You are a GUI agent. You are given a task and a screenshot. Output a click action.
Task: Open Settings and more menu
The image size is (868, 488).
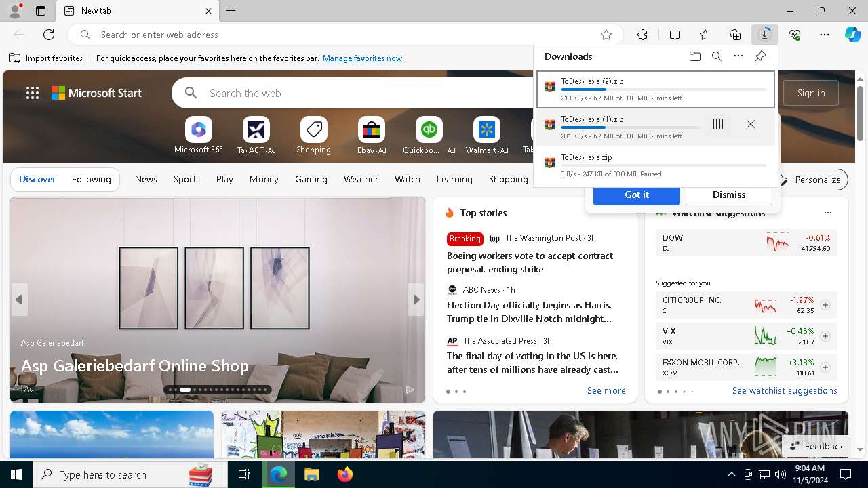coord(825,35)
